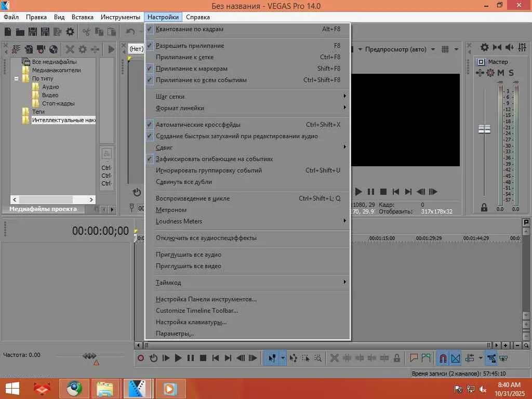Viewport: 532px width, 399px height.
Task: Click the Lock event padlock icon
Action: (396, 358)
